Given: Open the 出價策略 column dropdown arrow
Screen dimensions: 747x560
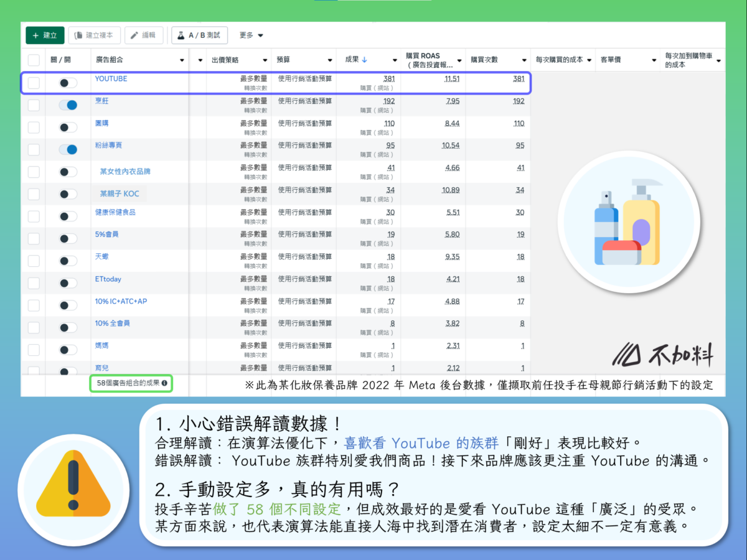Looking at the screenshot, I should [x=265, y=60].
